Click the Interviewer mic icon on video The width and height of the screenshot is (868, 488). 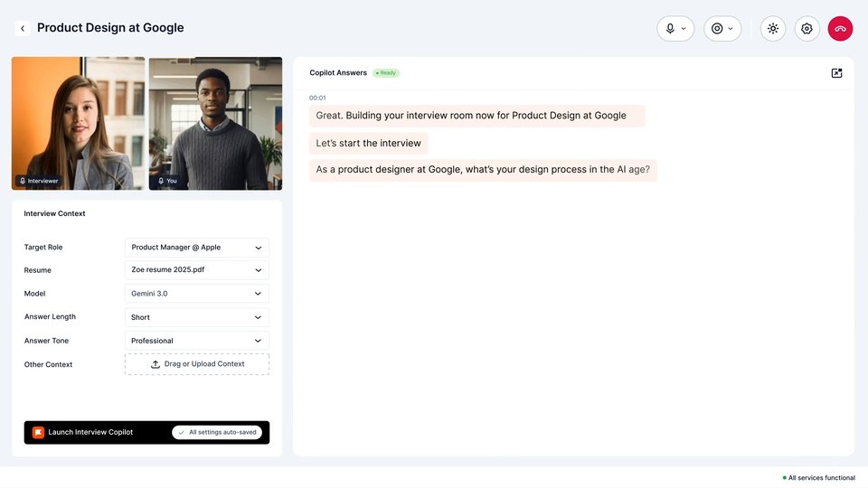[23, 181]
